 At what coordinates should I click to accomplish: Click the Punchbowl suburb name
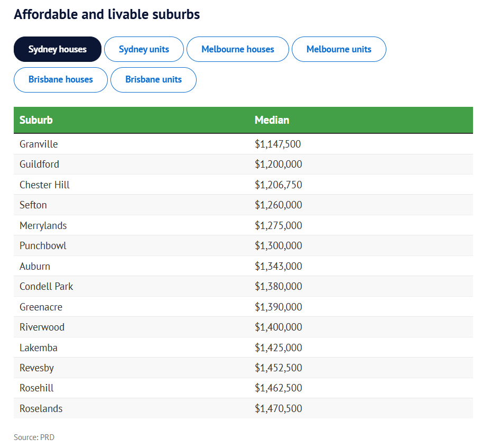pyautogui.click(x=43, y=246)
